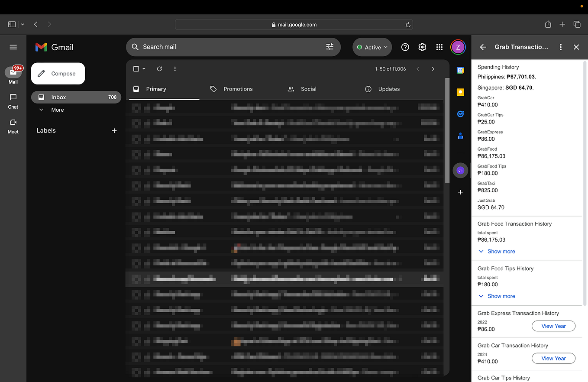Viewport: 588px width, 382px height.
Task: Click the GrabTaxi ₱825.00 amount
Action: tap(488, 191)
